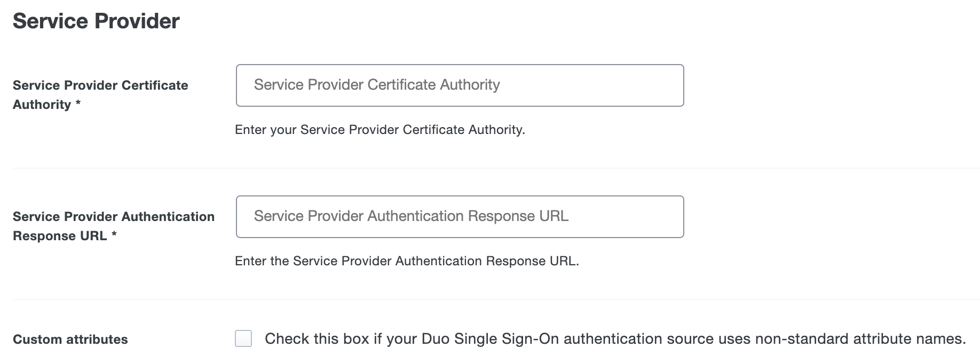The image size is (980, 363).
Task: Click the Duo Single Sign-On checkbox description
Action: pos(614,338)
